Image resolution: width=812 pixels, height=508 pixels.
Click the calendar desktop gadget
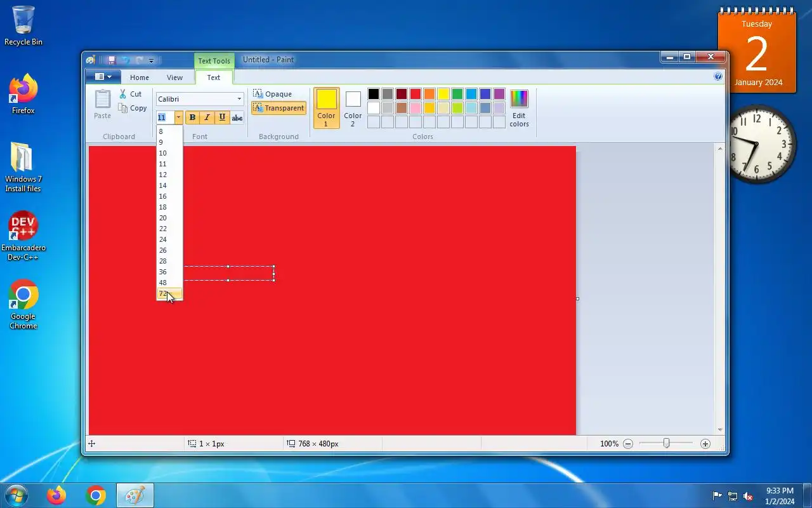pyautogui.click(x=757, y=52)
